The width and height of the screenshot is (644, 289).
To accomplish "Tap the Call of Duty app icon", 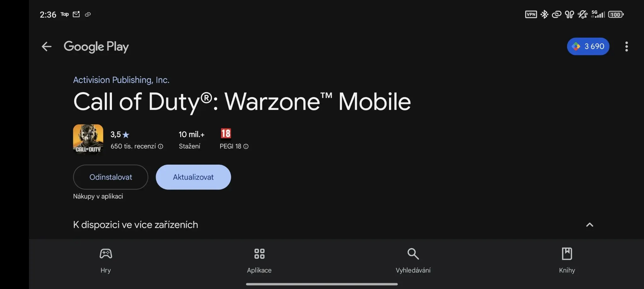I will click(88, 139).
